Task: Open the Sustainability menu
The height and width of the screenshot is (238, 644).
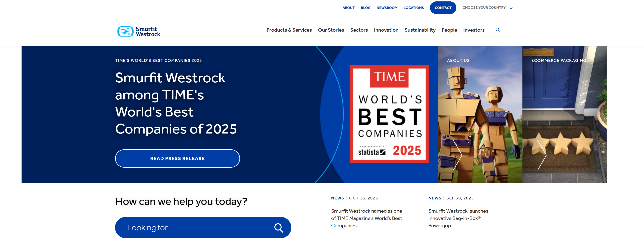Action: [x=420, y=30]
